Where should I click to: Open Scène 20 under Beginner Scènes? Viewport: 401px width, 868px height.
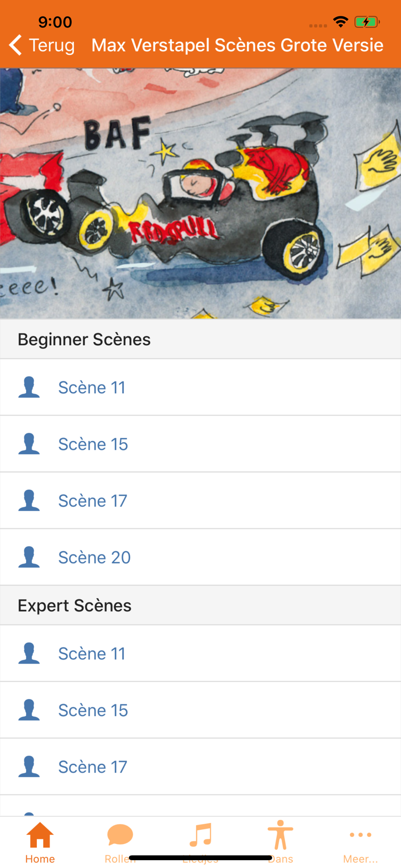(95, 557)
